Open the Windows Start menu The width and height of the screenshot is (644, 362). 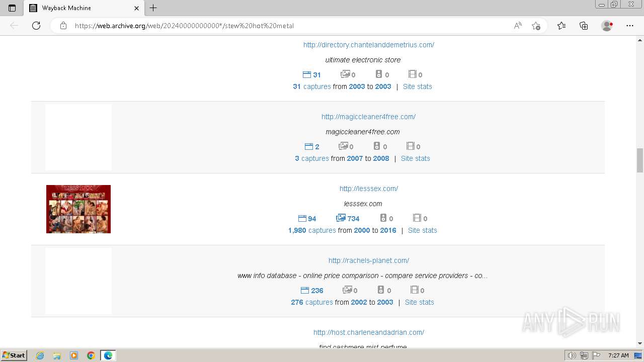(14, 355)
